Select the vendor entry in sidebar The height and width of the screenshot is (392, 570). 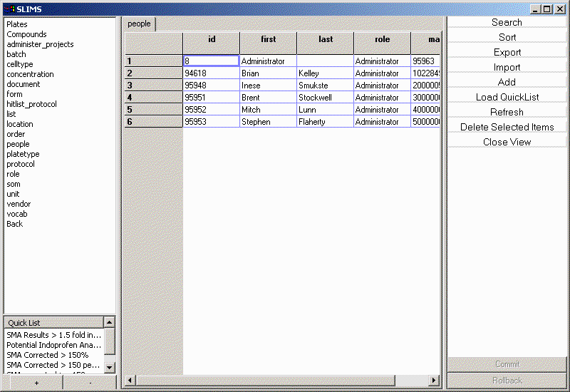[x=19, y=204]
